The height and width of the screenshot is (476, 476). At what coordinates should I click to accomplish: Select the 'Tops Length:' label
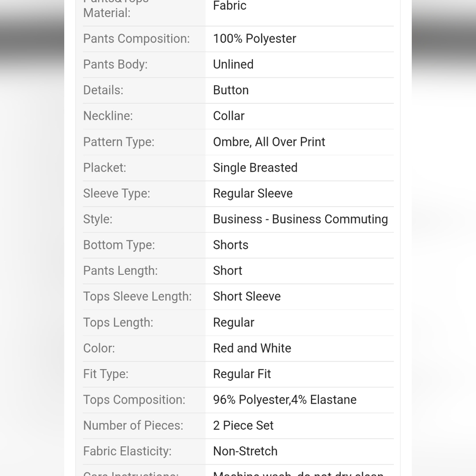[x=118, y=323]
